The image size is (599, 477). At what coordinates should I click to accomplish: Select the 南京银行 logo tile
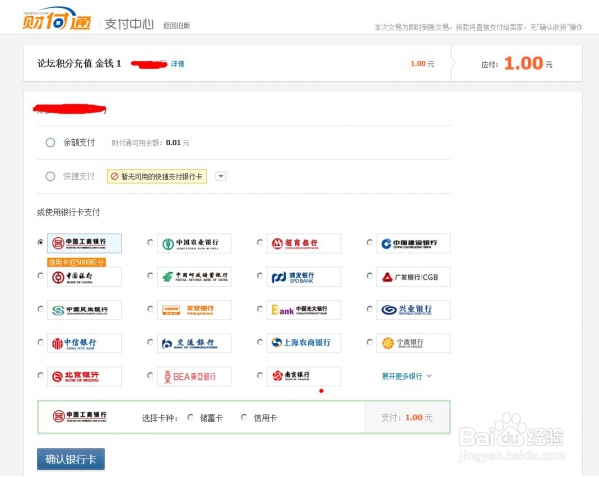point(304,376)
